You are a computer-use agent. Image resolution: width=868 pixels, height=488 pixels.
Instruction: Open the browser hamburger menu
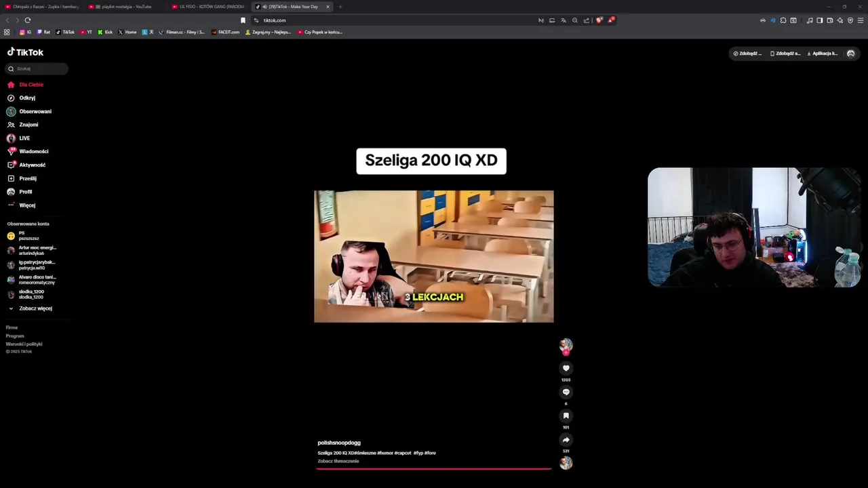(x=861, y=20)
